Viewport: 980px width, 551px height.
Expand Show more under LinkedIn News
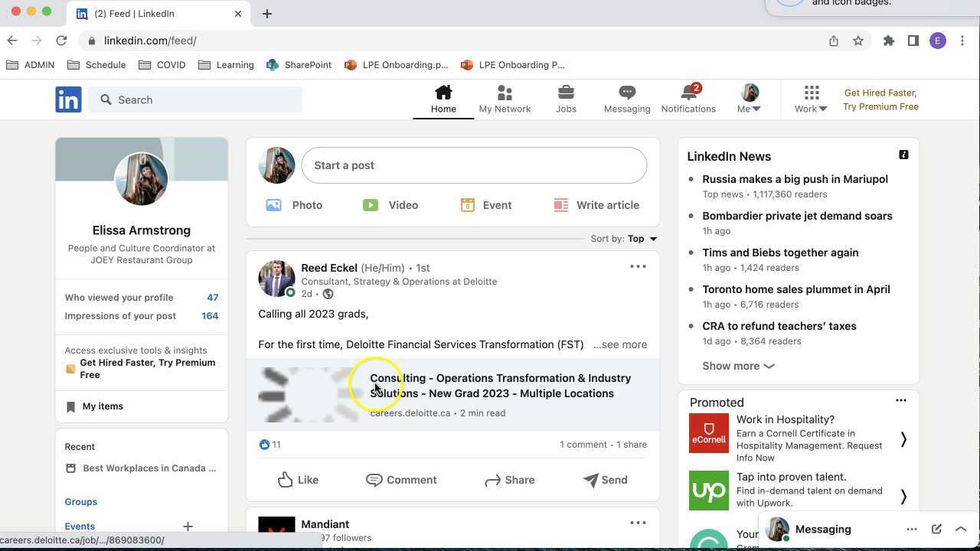[737, 366]
